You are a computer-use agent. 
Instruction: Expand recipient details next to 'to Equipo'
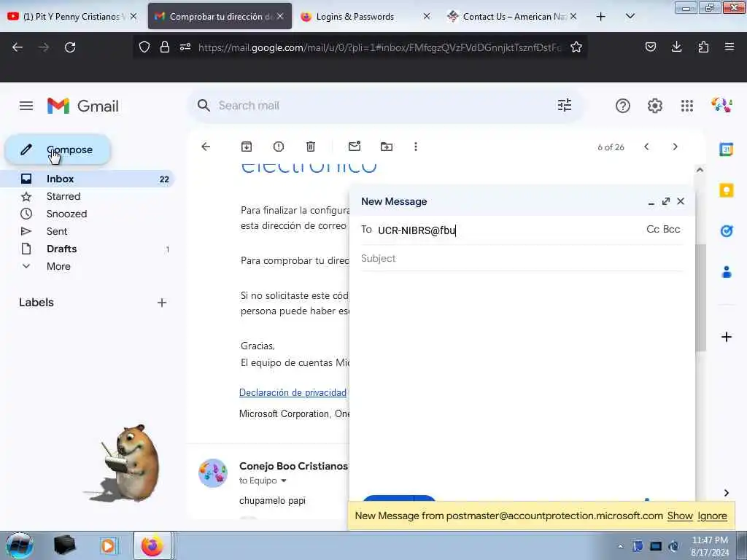click(284, 481)
